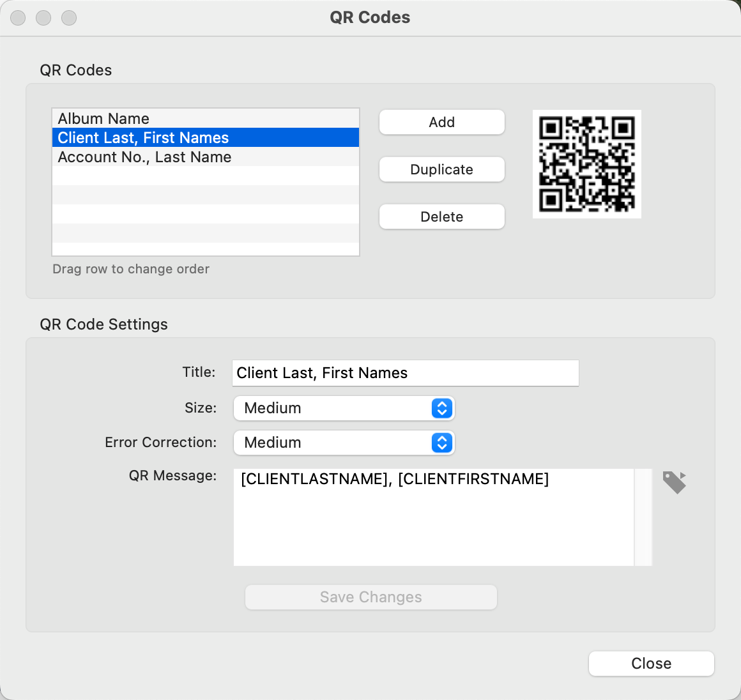Select Client Last, First Names row
Screen dimensions: 741x700
pyautogui.click(x=205, y=138)
